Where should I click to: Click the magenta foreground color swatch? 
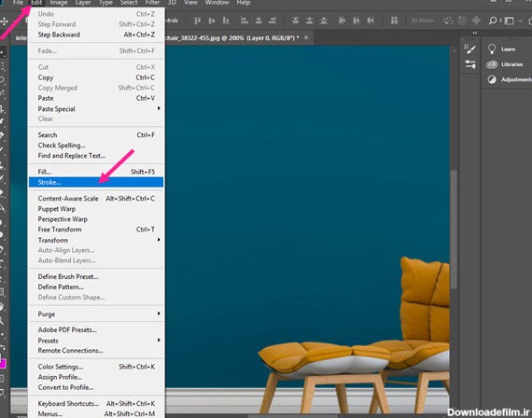click(3, 365)
